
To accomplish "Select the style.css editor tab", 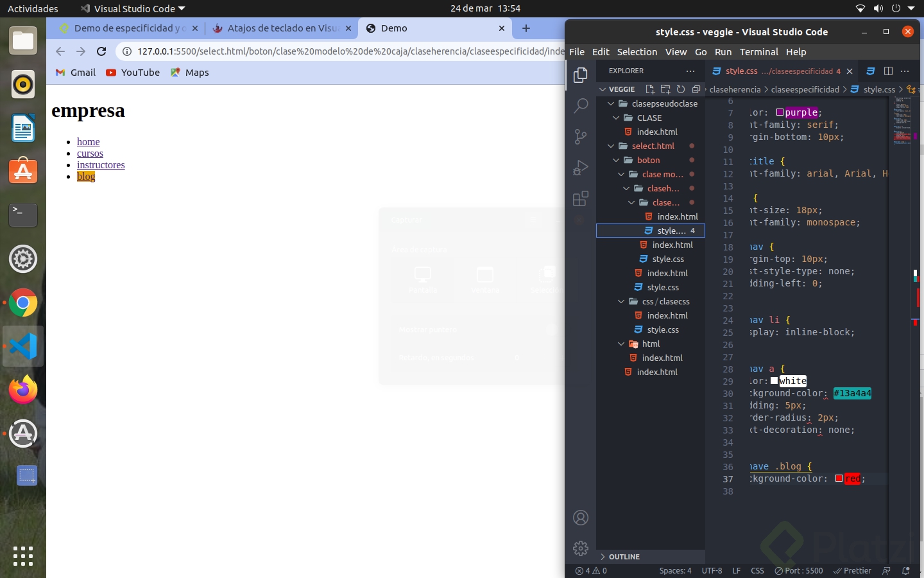I will pyautogui.click(x=783, y=71).
